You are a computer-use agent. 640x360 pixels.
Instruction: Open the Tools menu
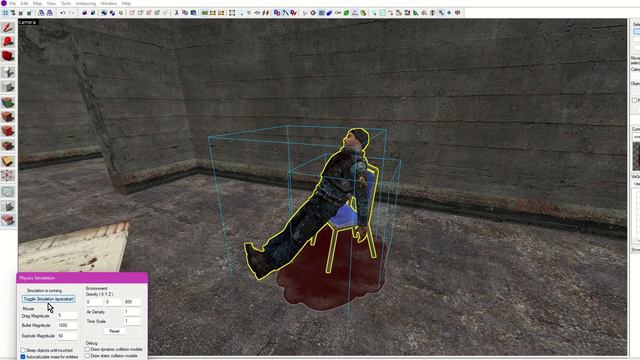coord(66,3)
